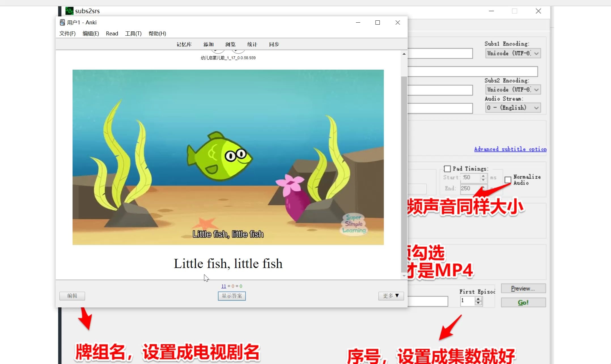The image size is (611, 364).
Task: Start 同步 synchronization
Action: coord(273,44)
